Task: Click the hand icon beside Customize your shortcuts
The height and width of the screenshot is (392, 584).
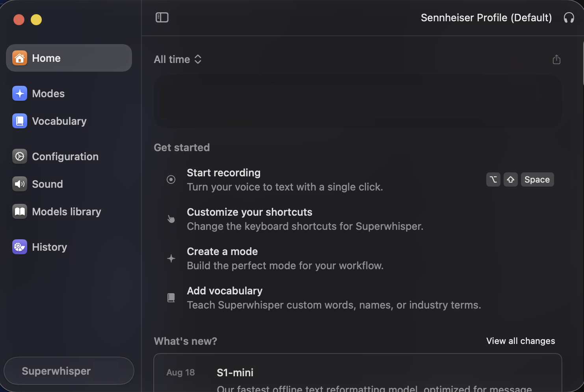Action: 171,219
